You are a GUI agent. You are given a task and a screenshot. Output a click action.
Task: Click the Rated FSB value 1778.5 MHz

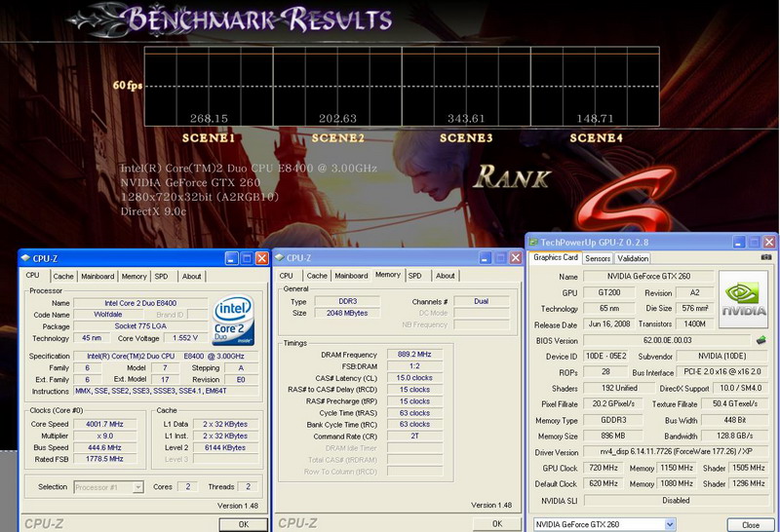pos(104,459)
